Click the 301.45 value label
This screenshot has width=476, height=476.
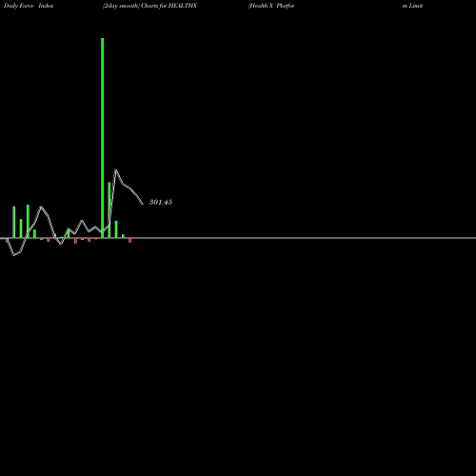point(161,202)
